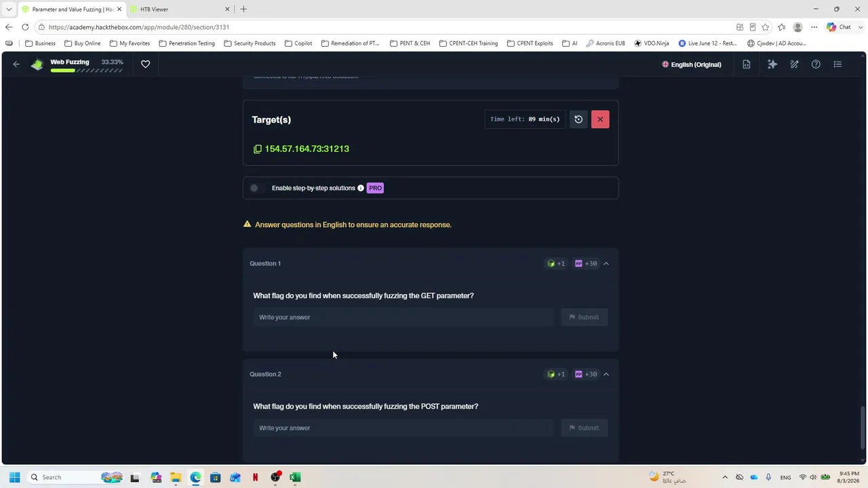
Task: Open the CPENT-CEH Training bookmarks folder
Action: 469,43
